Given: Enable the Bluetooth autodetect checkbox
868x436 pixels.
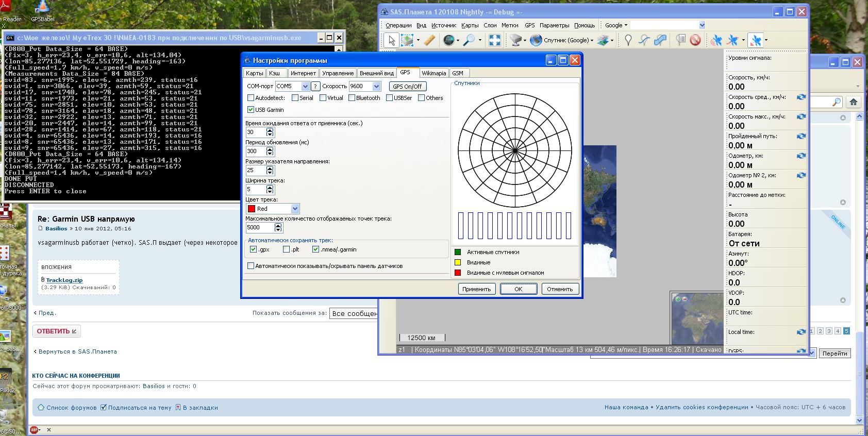Looking at the screenshot, I should (x=352, y=98).
